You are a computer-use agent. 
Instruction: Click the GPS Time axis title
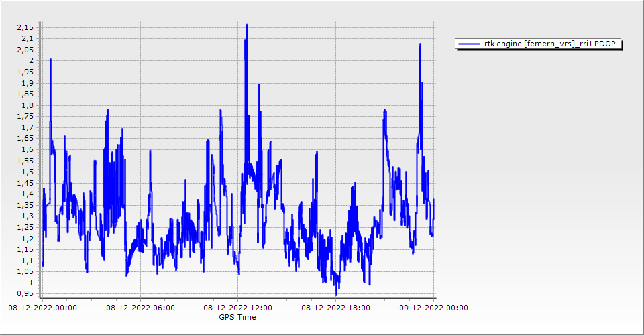238,317
